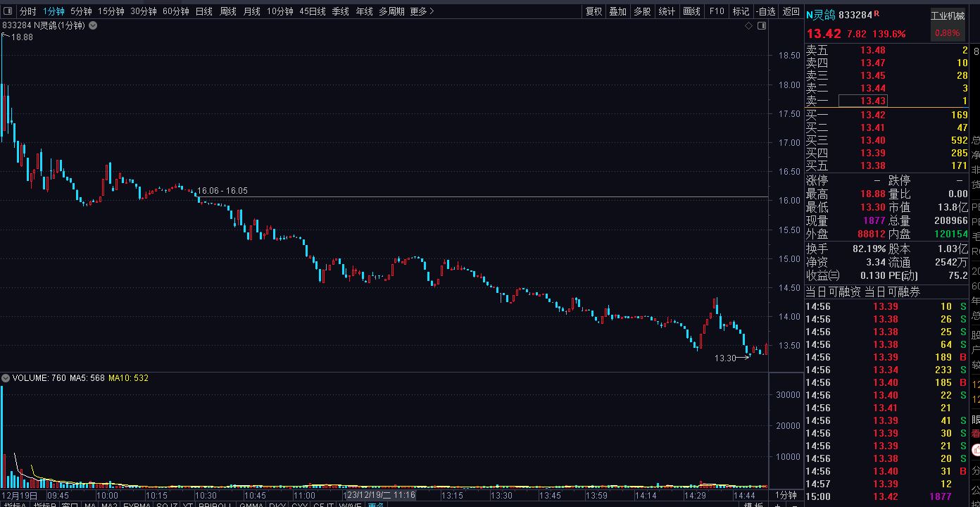
Task: Remove stock from watchlist via -自选
Action: [765, 11]
